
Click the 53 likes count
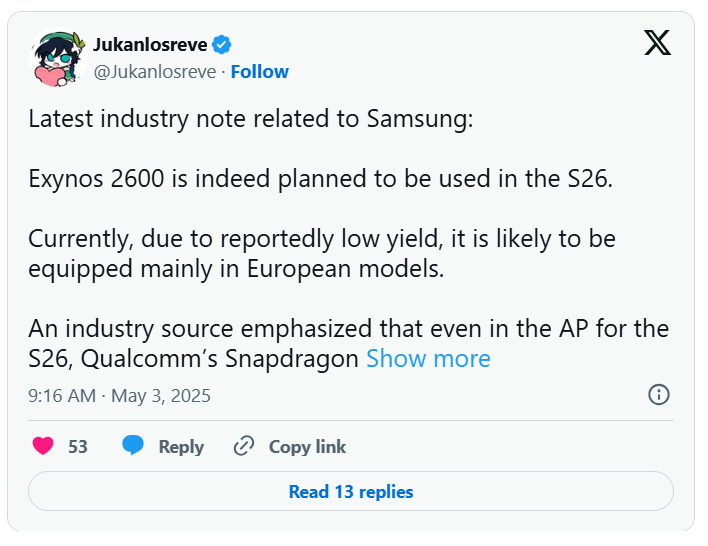[x=78, y=447]
